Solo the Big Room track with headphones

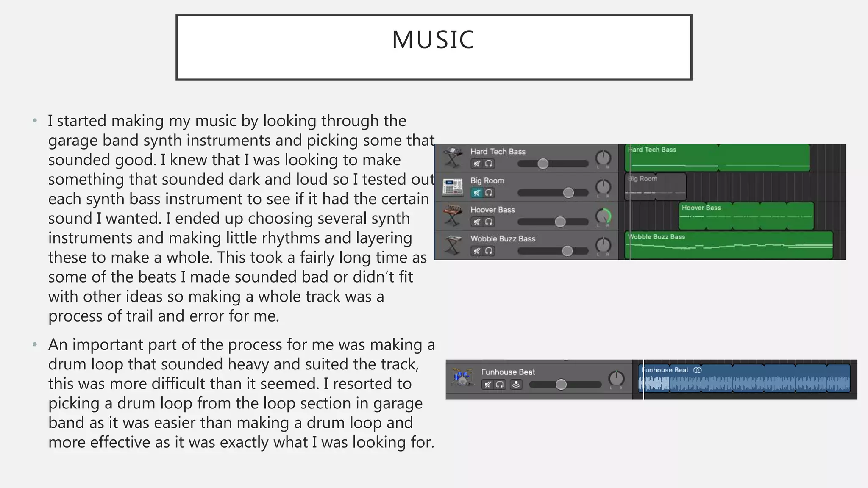[x=489, y=193]
